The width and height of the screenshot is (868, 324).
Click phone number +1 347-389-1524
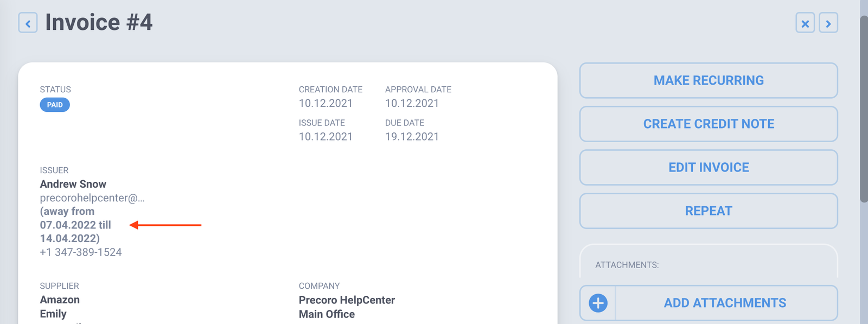(x=81, y=252)
